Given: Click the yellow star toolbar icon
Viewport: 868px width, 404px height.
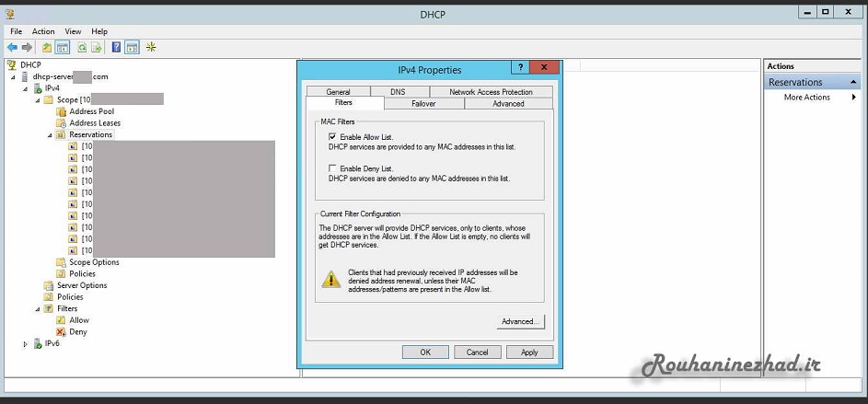Looking at the screenshot, I should click(151, 48).
